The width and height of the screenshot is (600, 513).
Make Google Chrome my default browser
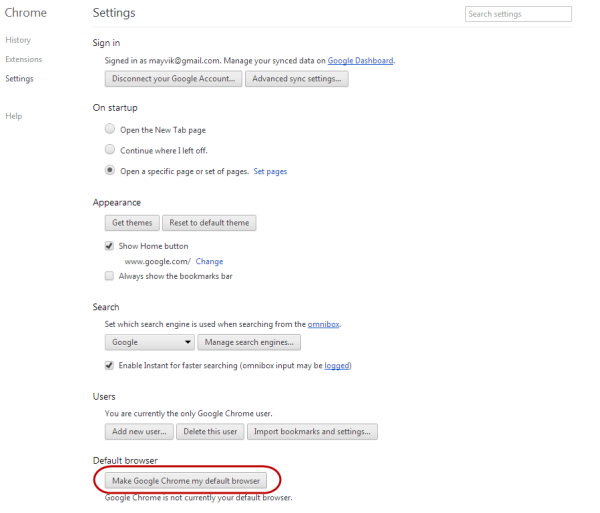186,480
